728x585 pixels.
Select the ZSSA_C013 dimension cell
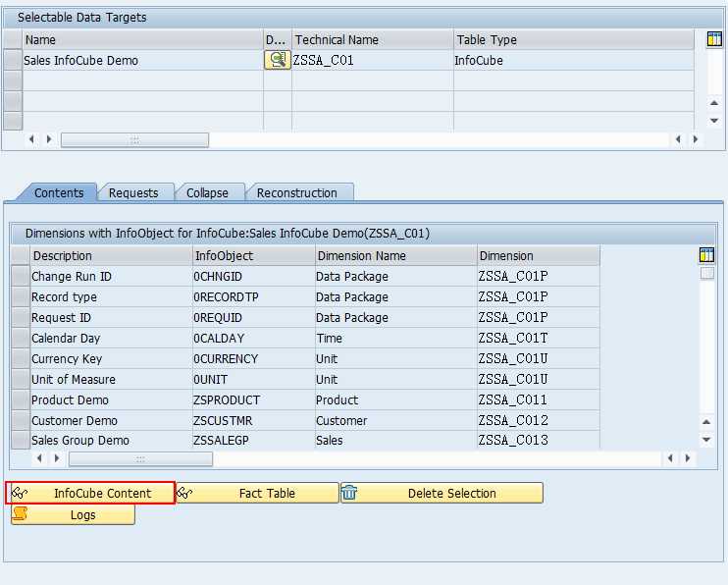tap(539, 440)
